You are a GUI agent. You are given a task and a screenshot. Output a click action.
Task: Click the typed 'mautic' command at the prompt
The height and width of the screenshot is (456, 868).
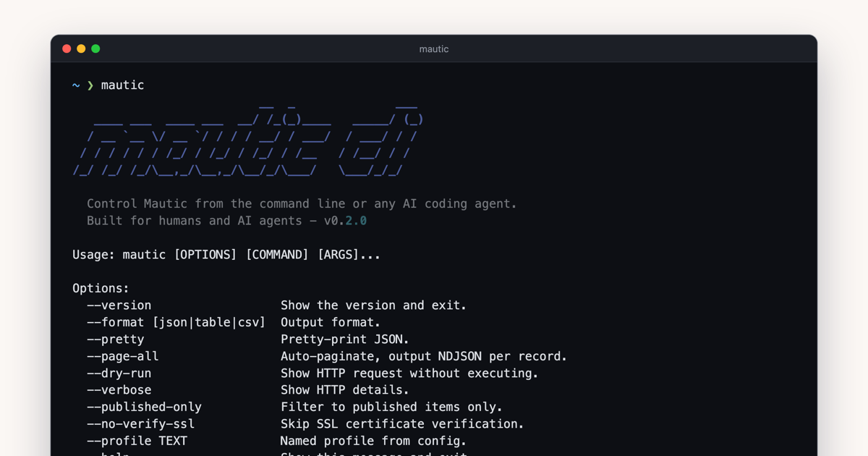pos(122,85)
